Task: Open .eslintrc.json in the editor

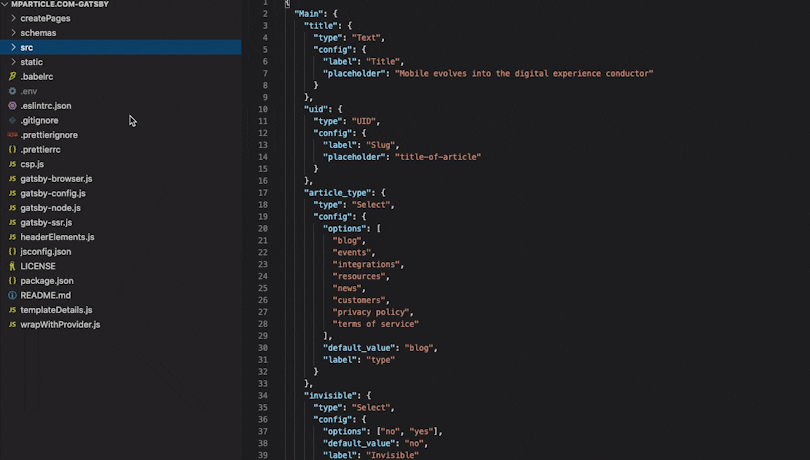Action: (46, 105)
